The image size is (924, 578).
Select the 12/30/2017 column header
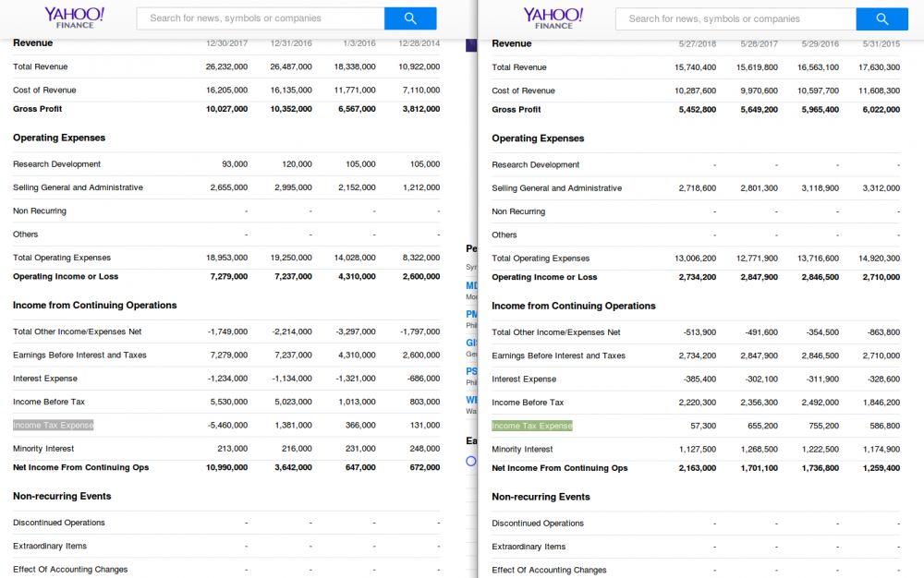point(226,43)
